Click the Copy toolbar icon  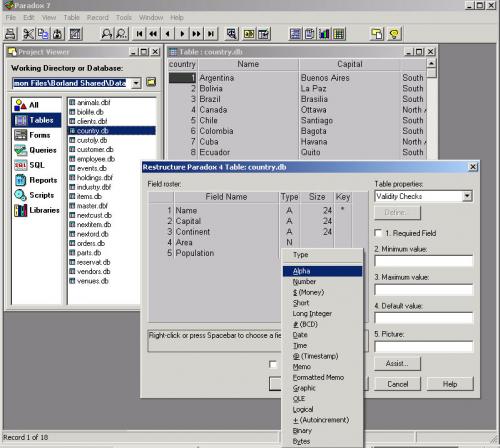point(43,34)
